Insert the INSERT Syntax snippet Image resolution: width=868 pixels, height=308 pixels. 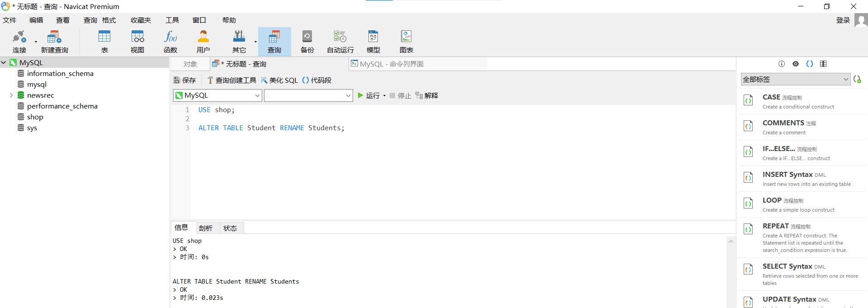coord(803,179)
